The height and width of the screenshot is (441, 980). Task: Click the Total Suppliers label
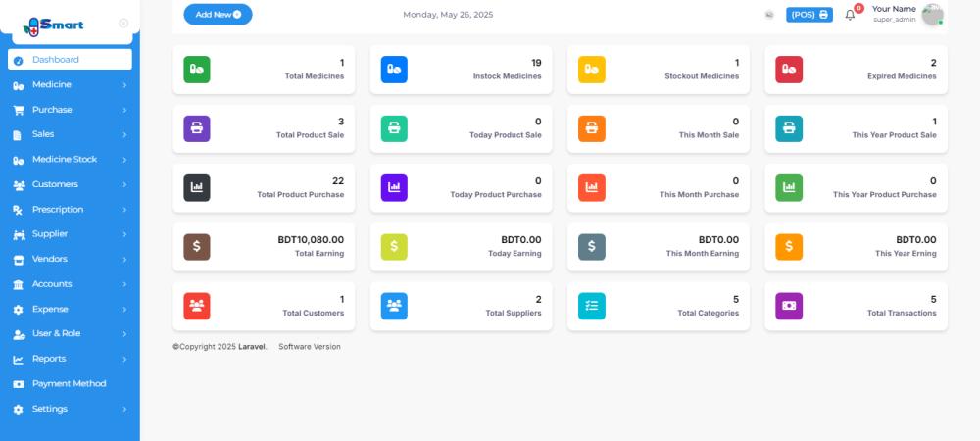[514, 313]
